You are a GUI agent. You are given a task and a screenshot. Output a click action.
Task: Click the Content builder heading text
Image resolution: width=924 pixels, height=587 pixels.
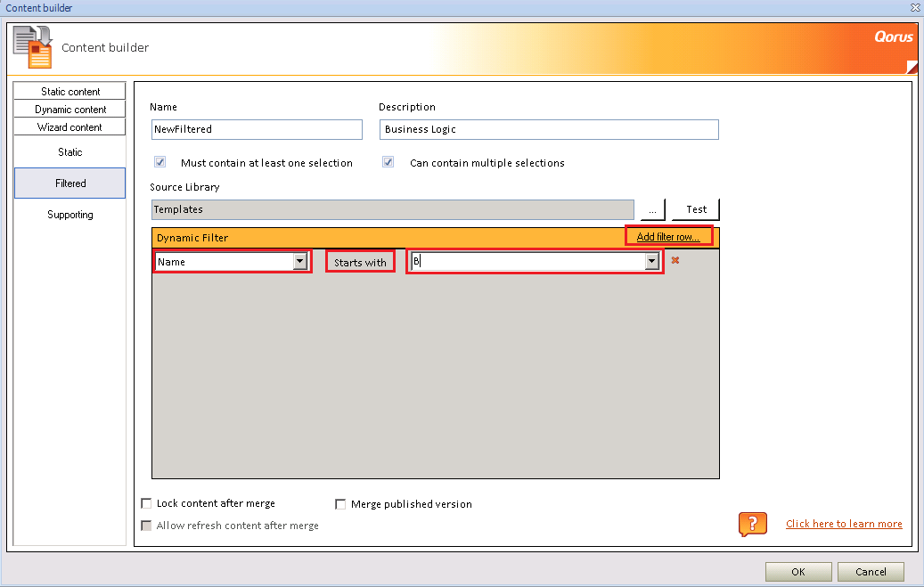click(x=105, y=48)
